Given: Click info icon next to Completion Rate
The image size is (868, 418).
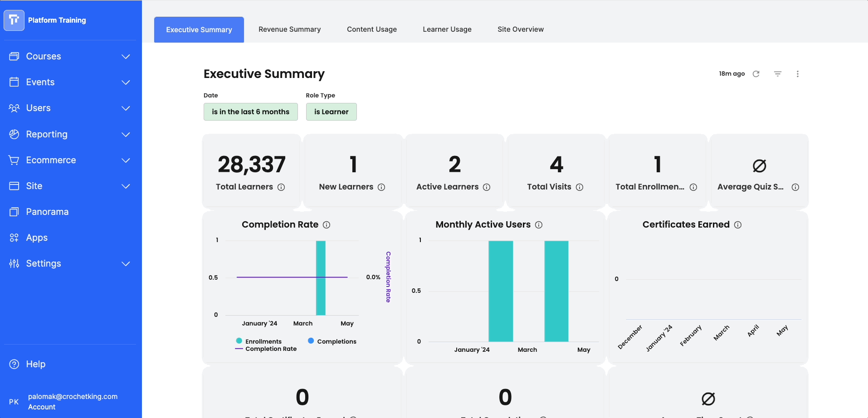Looking at the screenshot, I should click(x=327, y=225).
